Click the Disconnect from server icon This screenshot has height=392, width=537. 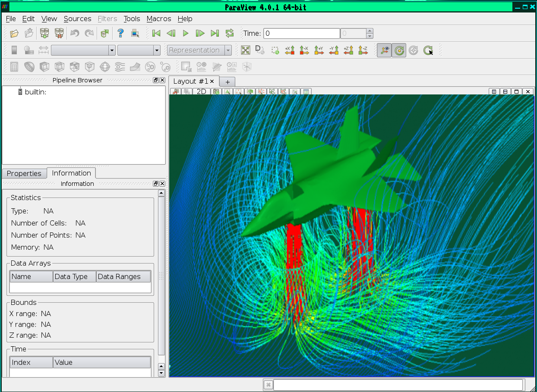click(59, 33)
